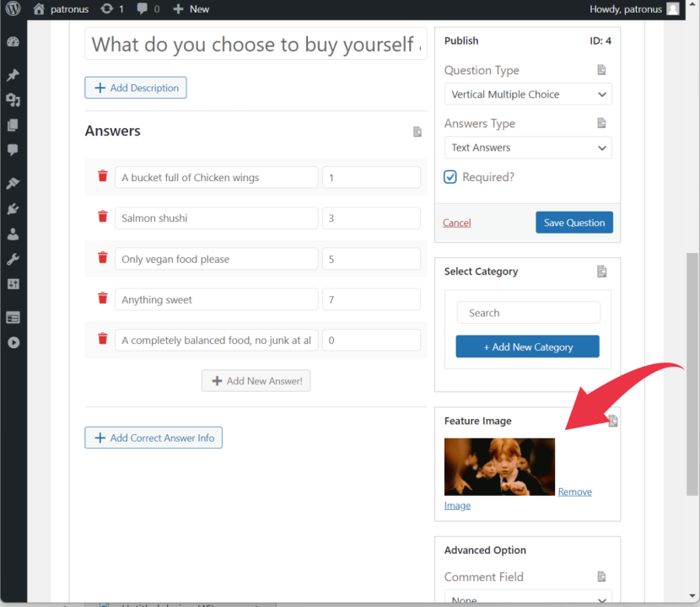Click the Add New Answer! button
700x607 pixels.
pos(256,381)
